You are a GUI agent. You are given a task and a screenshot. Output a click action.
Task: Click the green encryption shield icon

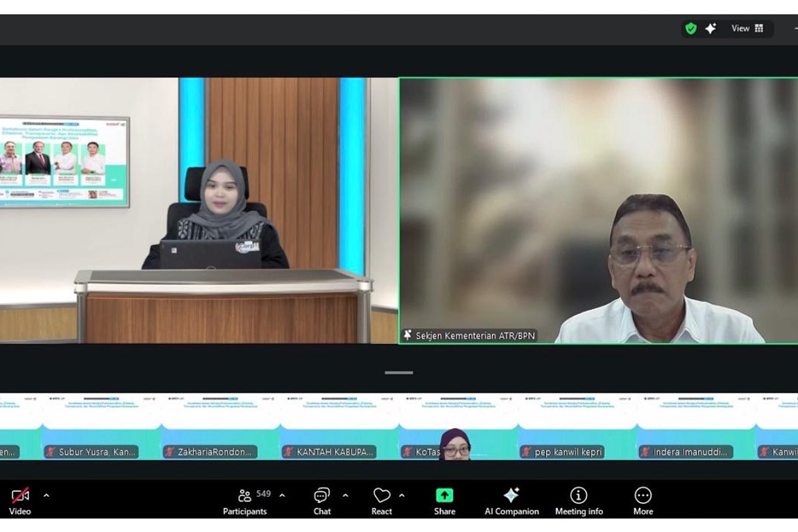(x=691, y=29)
